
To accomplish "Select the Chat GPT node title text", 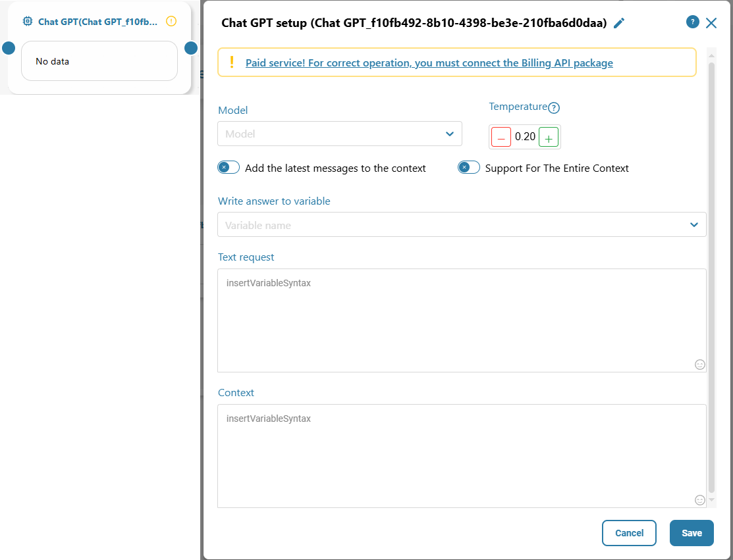I will [97, 22].
